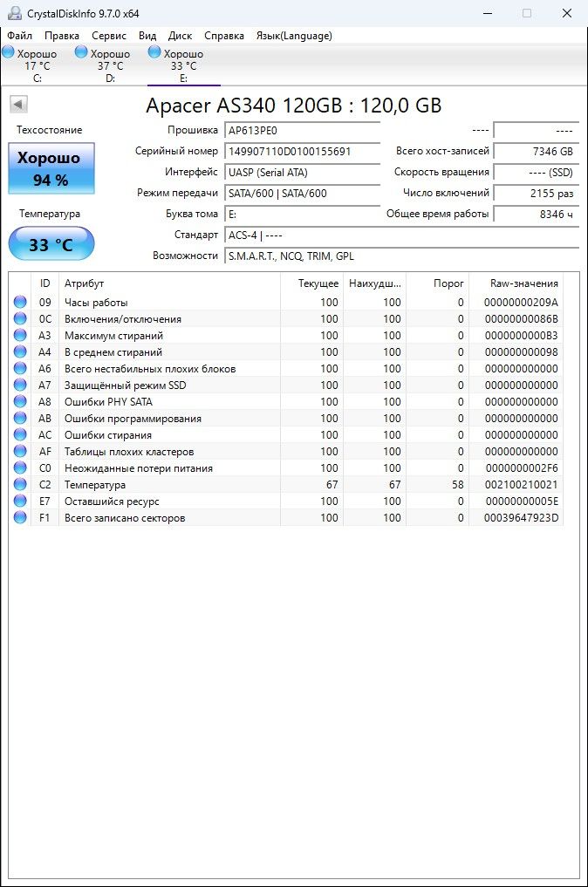Click status orb for Часы работы row
588x887 pixels.
pos(20,302)
